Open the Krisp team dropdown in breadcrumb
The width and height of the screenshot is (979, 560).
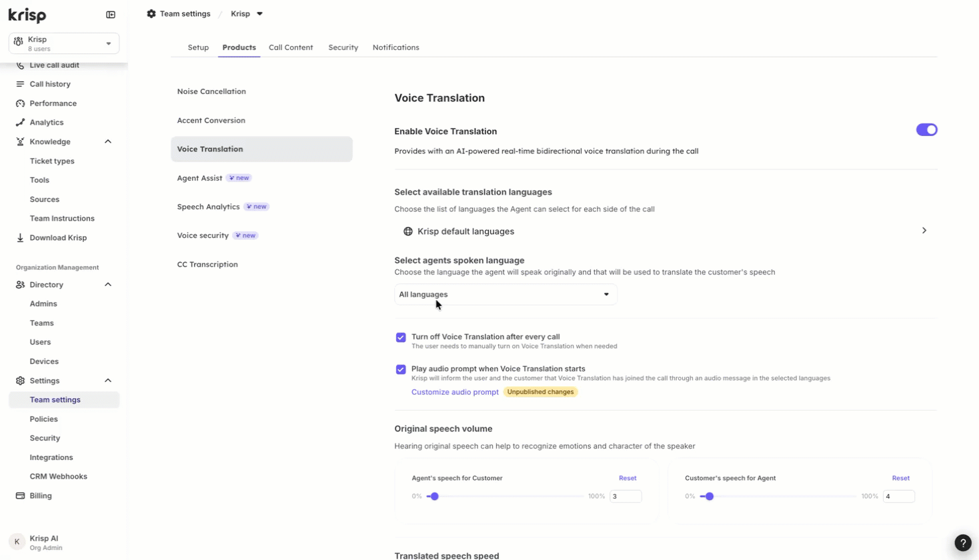(x=247, y=14)
